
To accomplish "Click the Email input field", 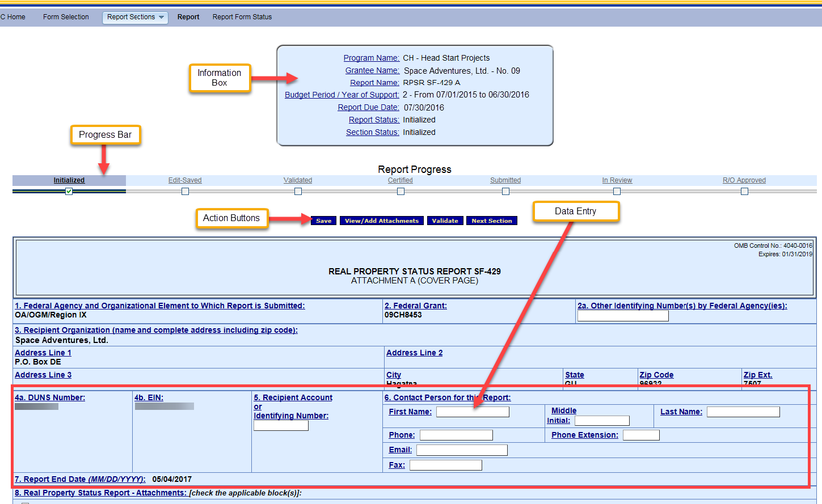I will point(462,450).
